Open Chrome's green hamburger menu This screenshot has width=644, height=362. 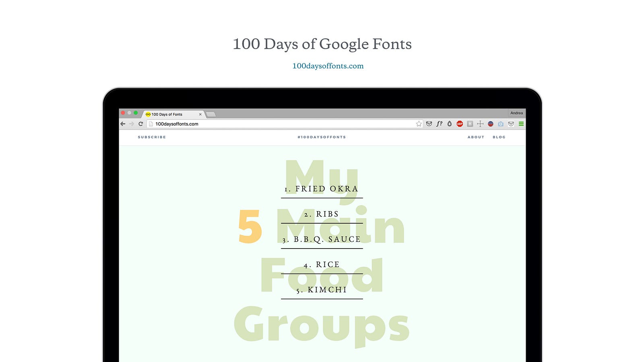click(521, 124)
